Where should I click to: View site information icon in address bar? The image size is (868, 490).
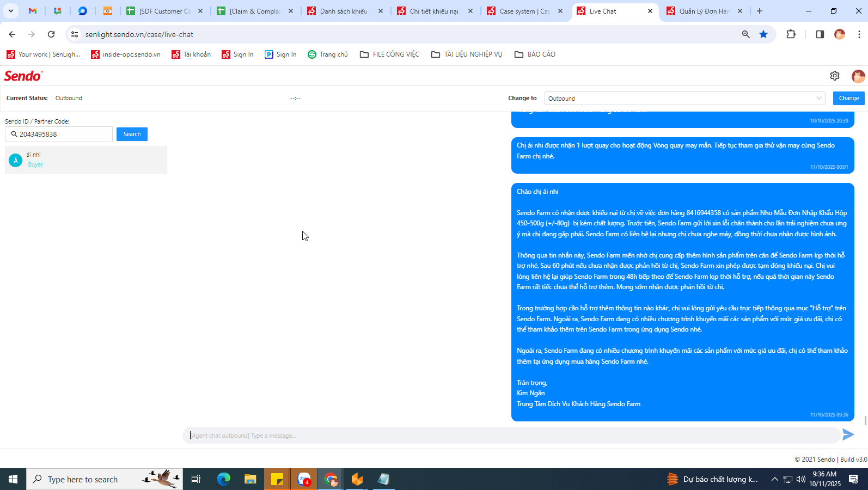pos(75,34)
